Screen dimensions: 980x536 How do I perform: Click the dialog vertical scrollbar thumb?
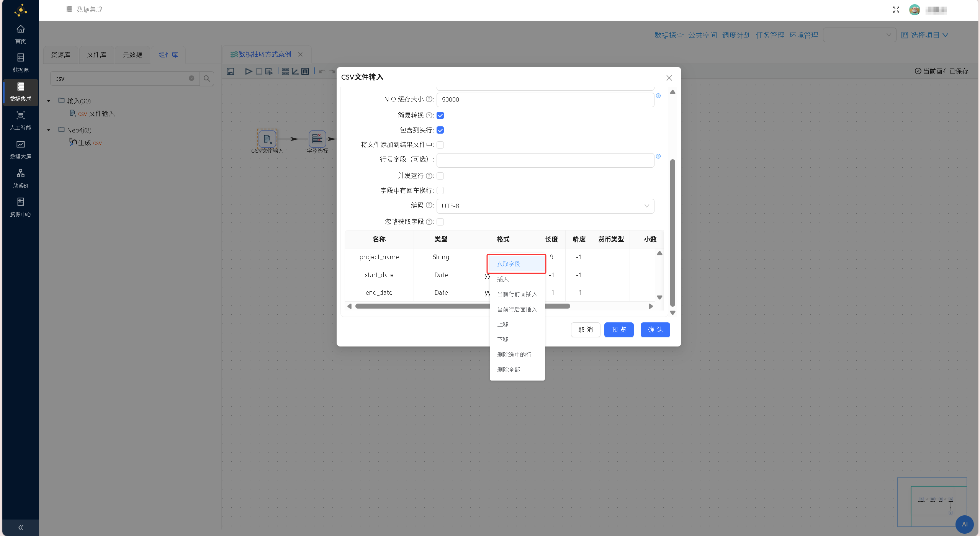pos(672,233)
